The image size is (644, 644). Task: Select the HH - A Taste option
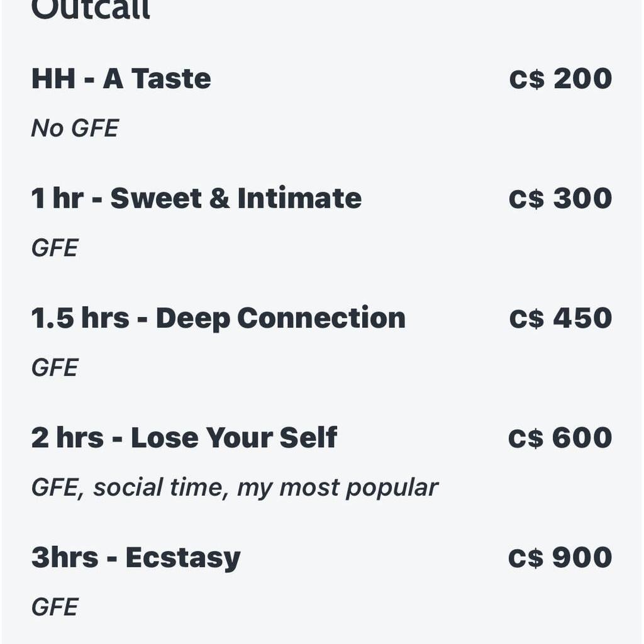tap(121, 79)
